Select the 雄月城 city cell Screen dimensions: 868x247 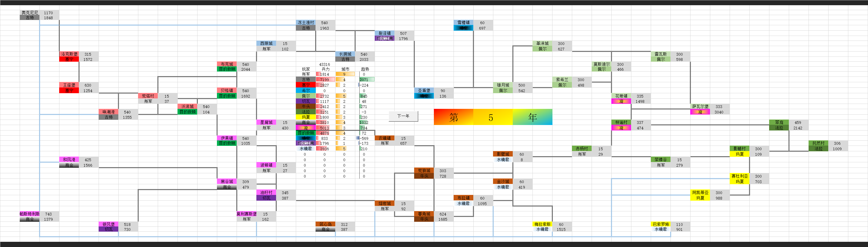point(503,85)
